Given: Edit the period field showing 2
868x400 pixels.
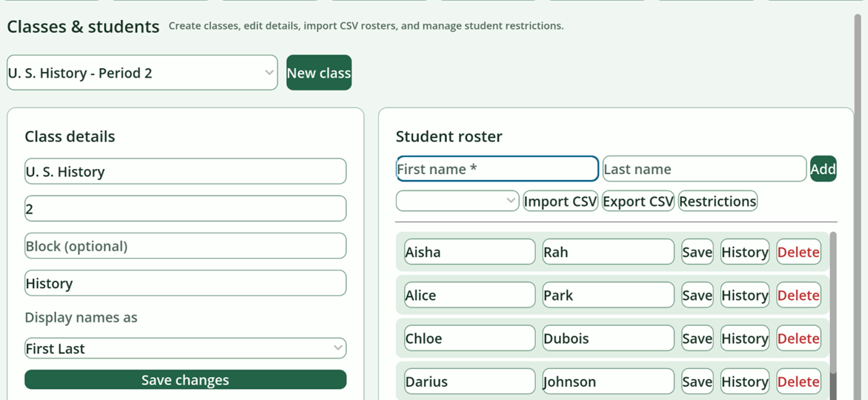Looking at the screenshot, I should point(185,209).
